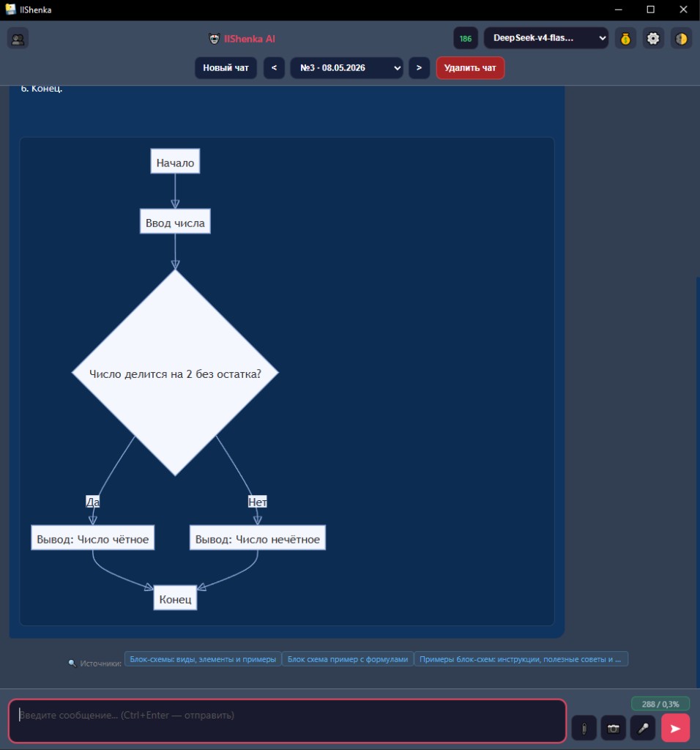Open source link Примеры блок-схем: инструкции
The height and width of the screenshot is (750, 700).
[x=521, y=659]
